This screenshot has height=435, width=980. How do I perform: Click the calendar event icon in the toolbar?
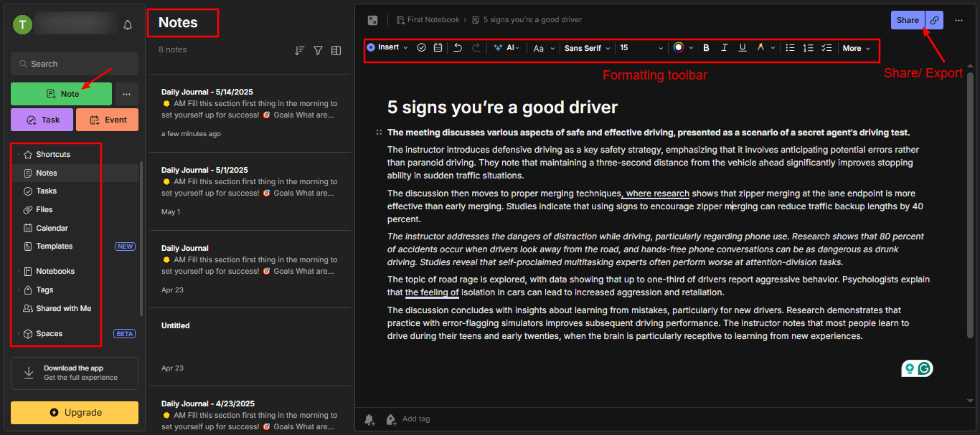click(x=438, y=48)
